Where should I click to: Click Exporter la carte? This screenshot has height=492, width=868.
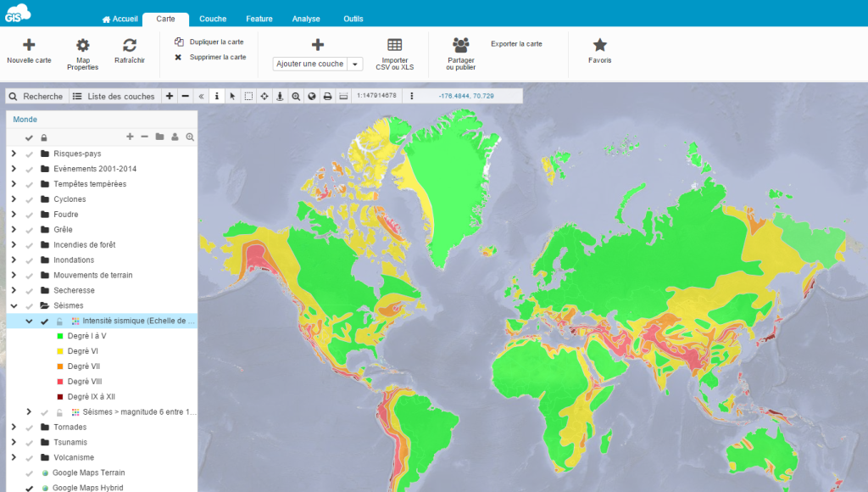[x=516, y=43]
